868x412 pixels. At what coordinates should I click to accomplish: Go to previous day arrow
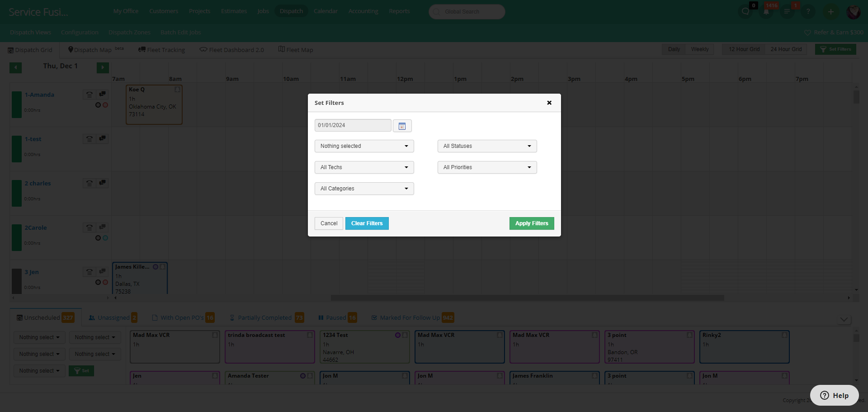15,68
